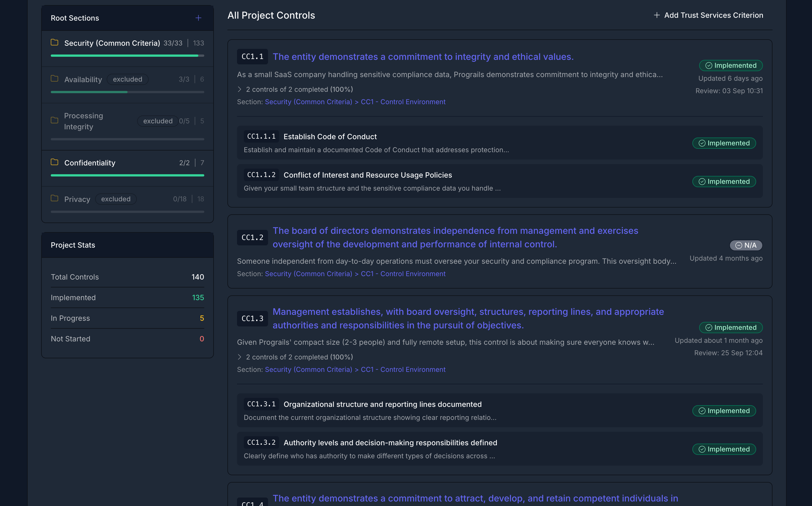Click the CC1.3.1 code label
Viewport: 812px width, 506px height.
click(x=261, y=404)
